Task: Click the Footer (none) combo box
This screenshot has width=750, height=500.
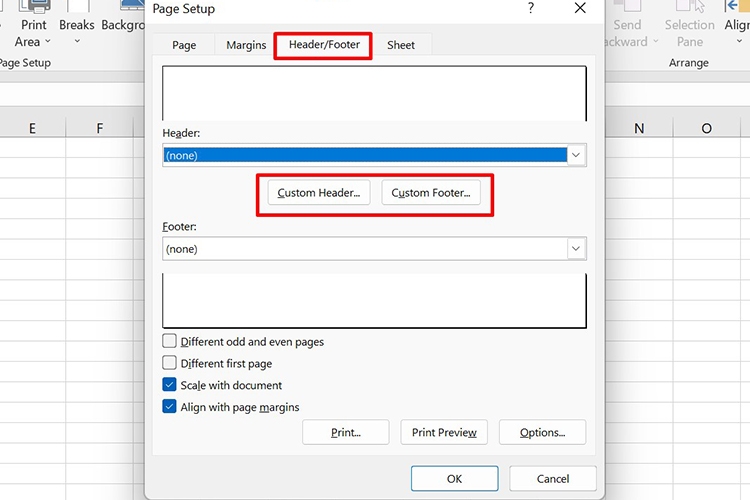Action: point(374,249)
